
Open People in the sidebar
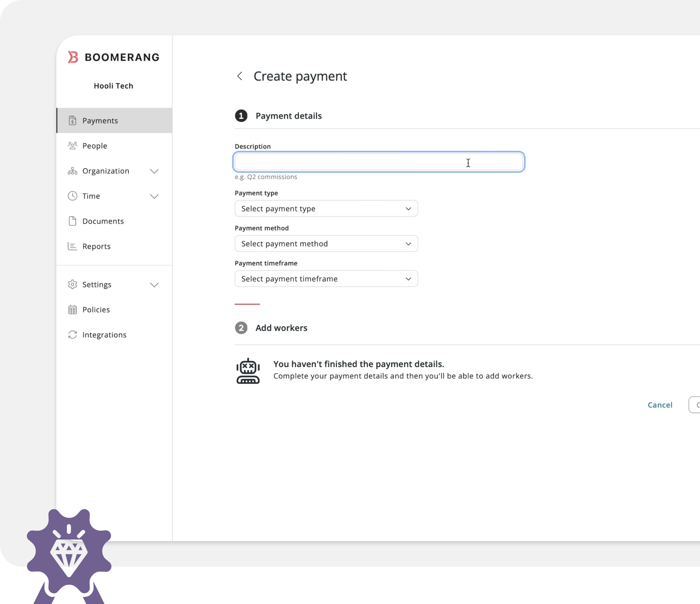[114, 145]
